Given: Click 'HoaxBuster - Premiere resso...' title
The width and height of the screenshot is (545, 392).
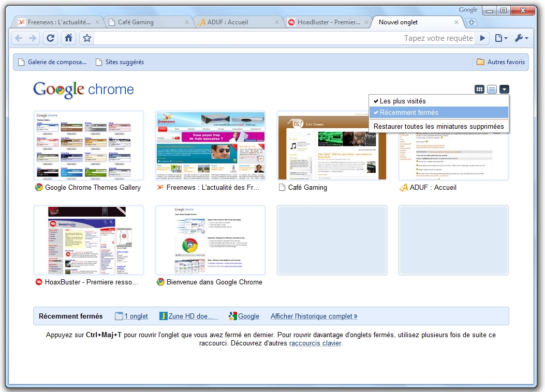Looking at the screenshot, I should 92,282.
